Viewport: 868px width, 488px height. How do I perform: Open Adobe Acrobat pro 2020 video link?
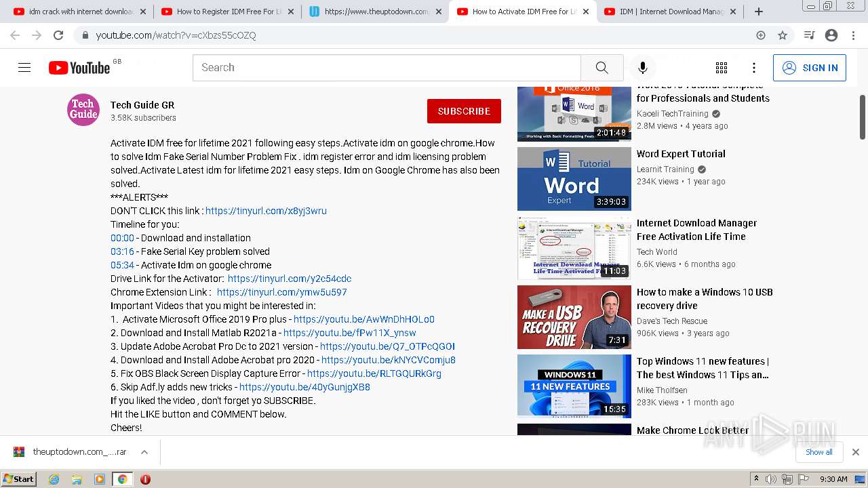click(x=389, y=360)
